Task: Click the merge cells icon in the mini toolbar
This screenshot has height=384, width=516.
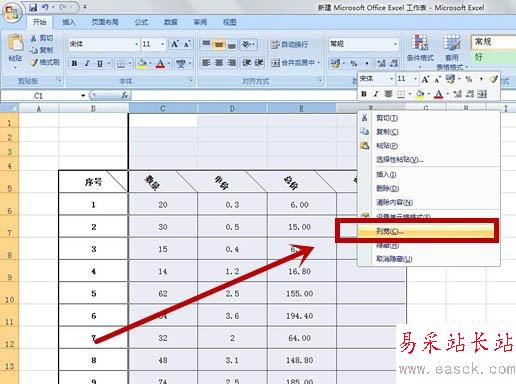Action: tap(482, 94)
